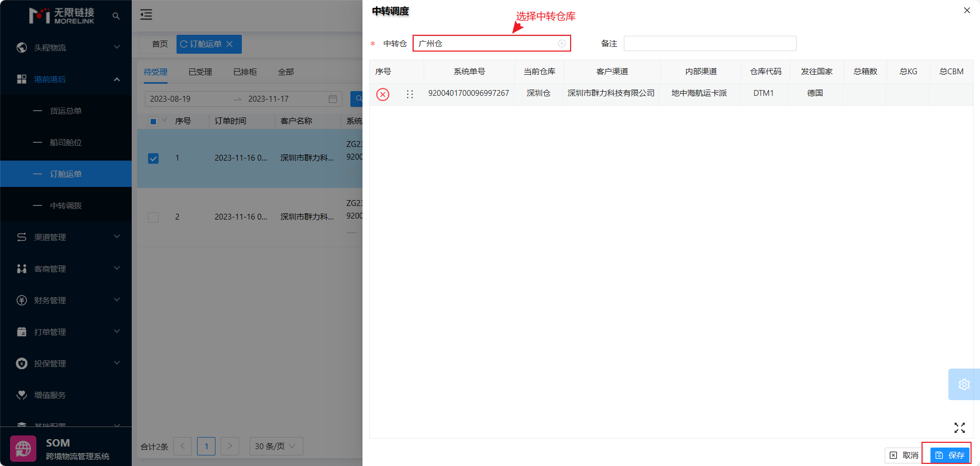
Task: Click the 打单管理 clipboard icon
Action: click(x=22, y=332)
